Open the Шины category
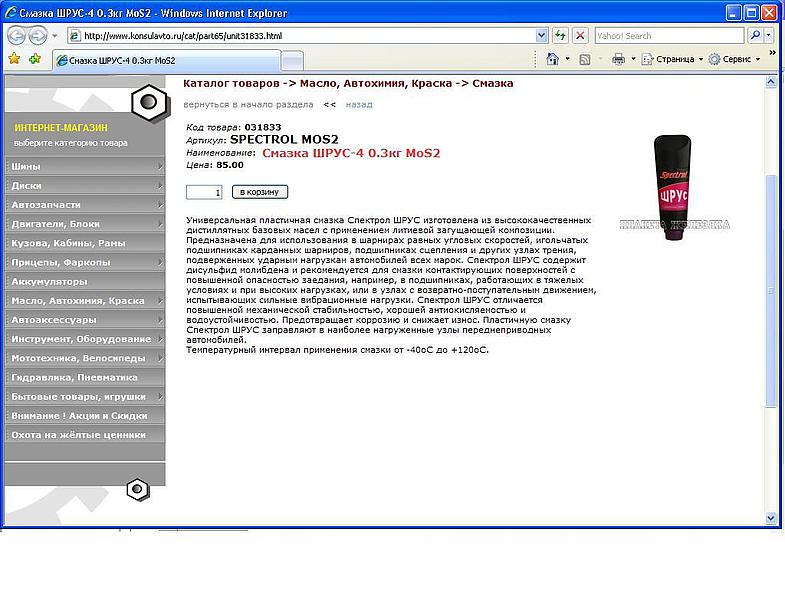 click(x=85, y=166)
